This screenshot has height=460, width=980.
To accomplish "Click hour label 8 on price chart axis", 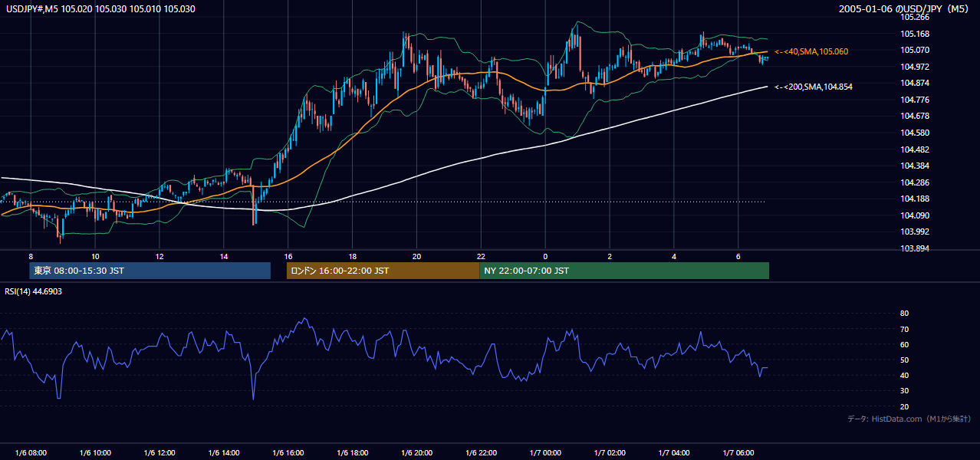I will point(31,256).
